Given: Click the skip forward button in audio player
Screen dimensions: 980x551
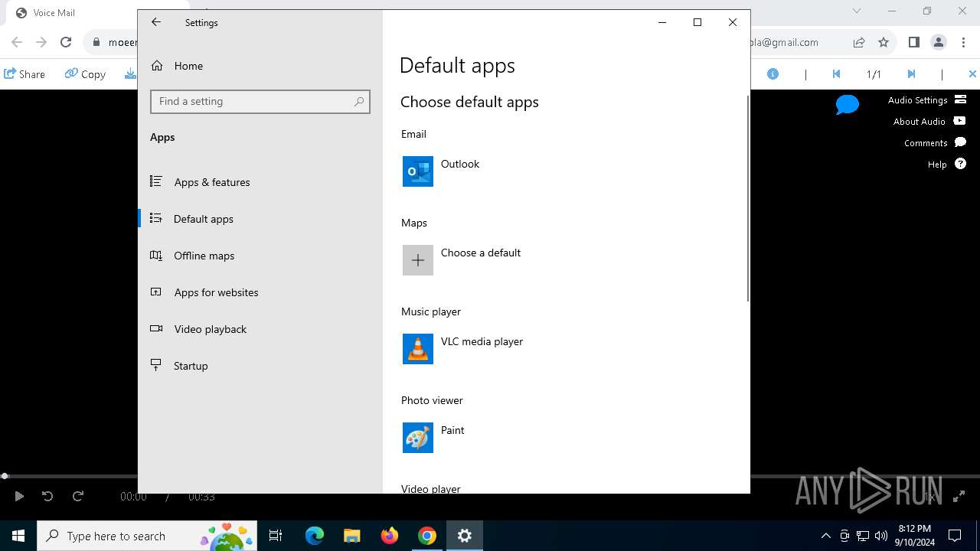Looking at the screenshot, I should point(78,497).
